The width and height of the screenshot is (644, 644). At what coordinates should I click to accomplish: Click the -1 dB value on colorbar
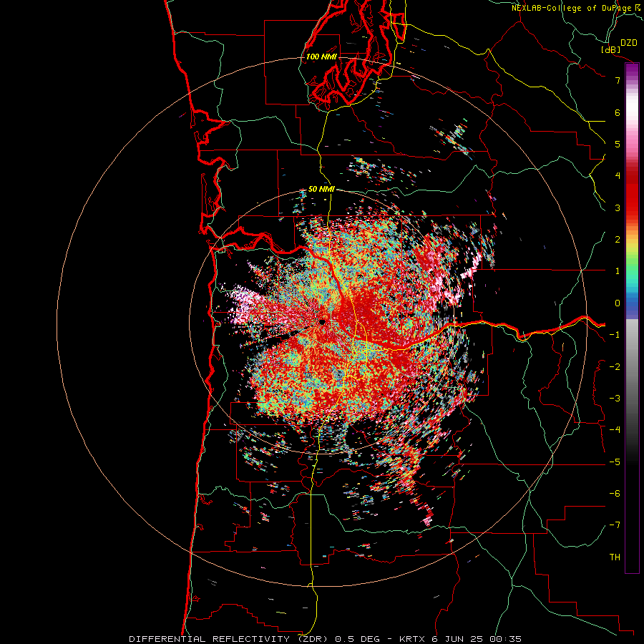615,335
